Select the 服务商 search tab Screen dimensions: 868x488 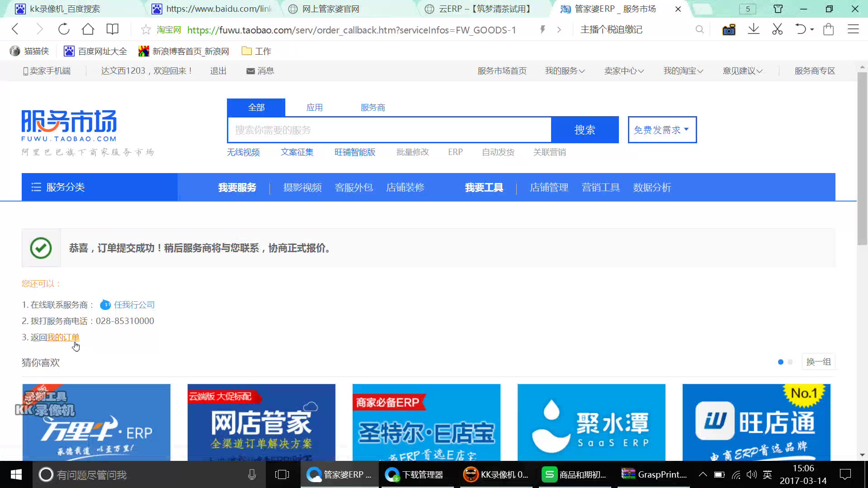[x=373, y=108]
